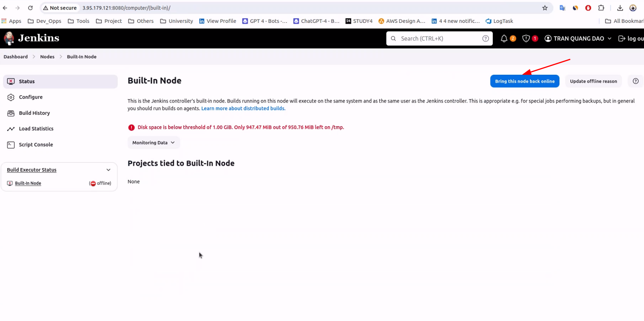Open the ChatGPT-4 bookmark
Viewport: 644px width, 321px height.
[x=316, y=21]
